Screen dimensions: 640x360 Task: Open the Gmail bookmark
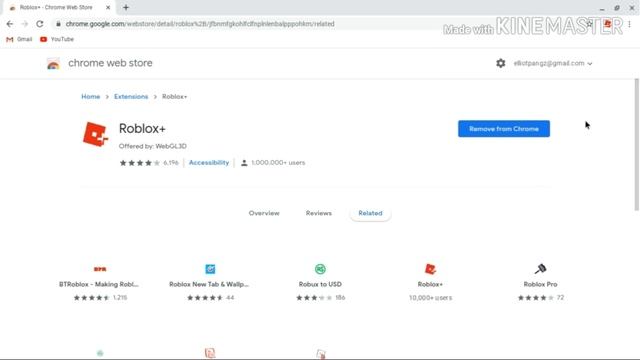(x=19, y=39)
